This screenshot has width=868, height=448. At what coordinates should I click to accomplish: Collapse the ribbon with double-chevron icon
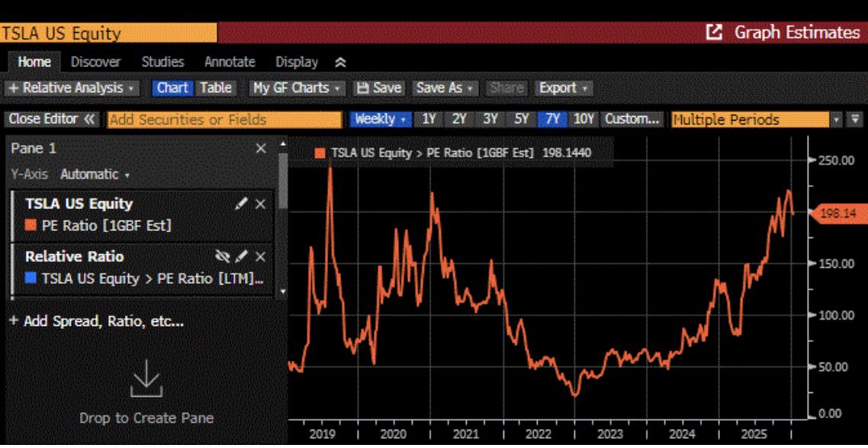pos(341,63)
